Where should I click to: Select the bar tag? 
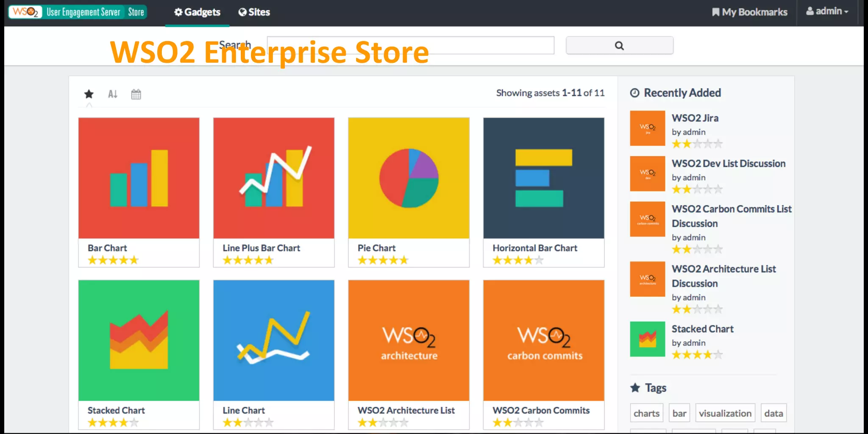[679, 413]
